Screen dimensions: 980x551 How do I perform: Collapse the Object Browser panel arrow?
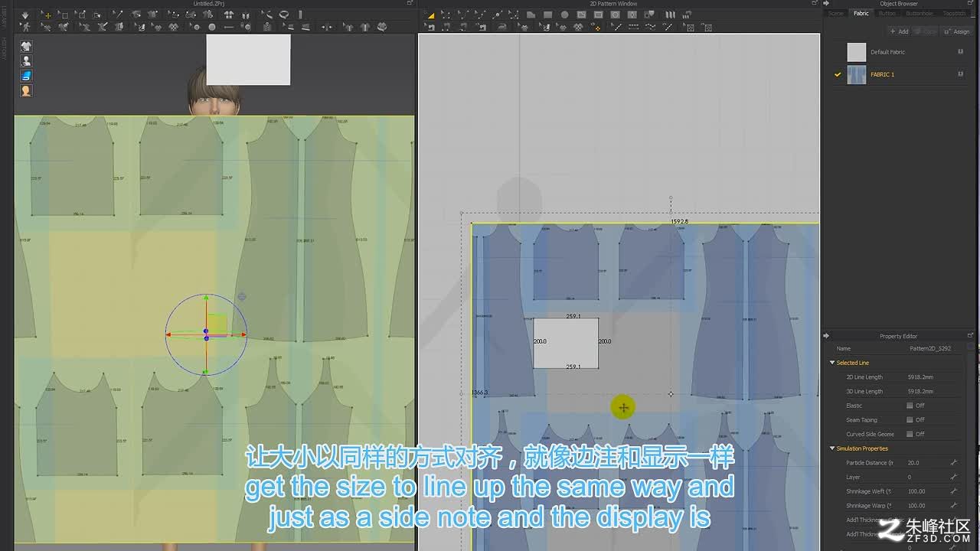(x=826, y=4)
